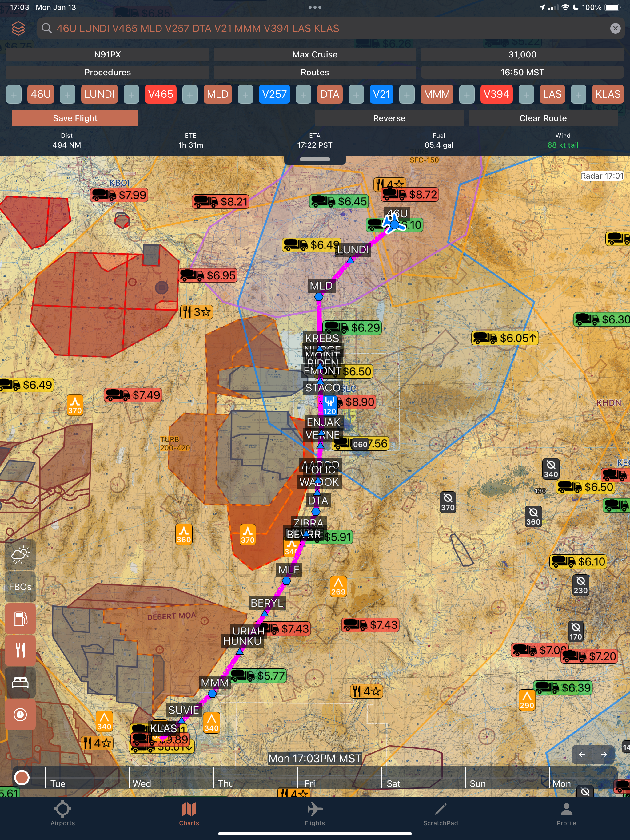Save the flight

75,118
